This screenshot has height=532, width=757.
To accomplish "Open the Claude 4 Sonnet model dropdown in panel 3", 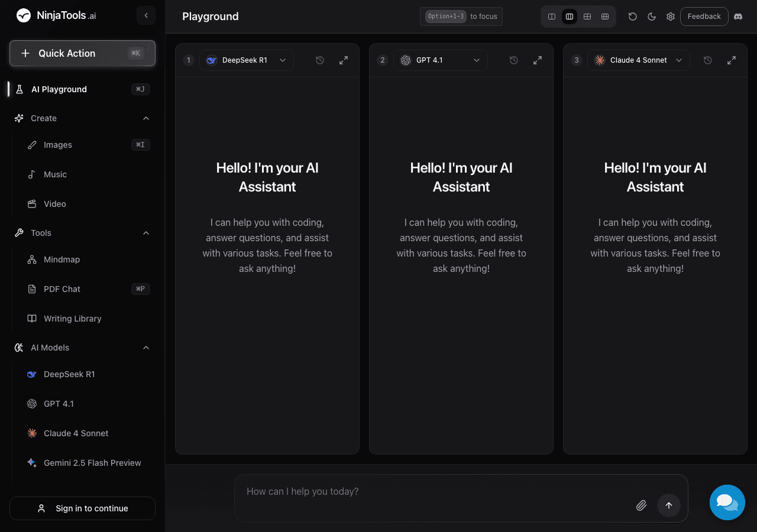I will 639,60.
